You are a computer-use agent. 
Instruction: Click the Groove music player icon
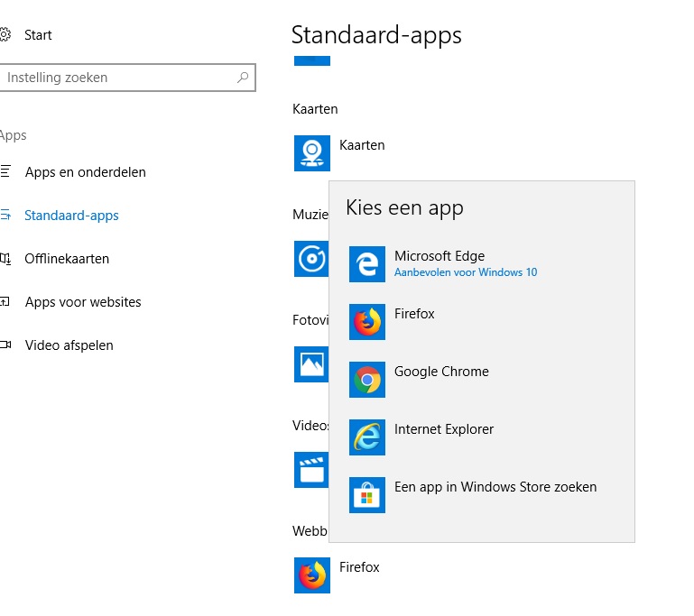point(311,259)
